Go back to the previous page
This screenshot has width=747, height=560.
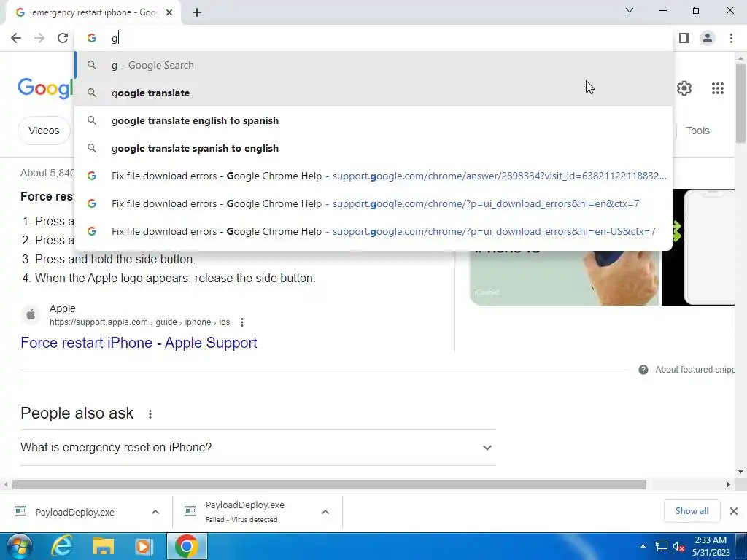pyautogui.click(x=16, y=38)
